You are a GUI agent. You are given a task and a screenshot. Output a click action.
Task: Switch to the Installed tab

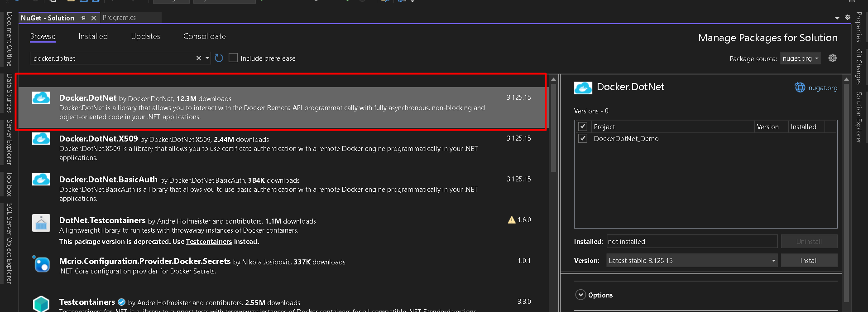click(93, 36)
